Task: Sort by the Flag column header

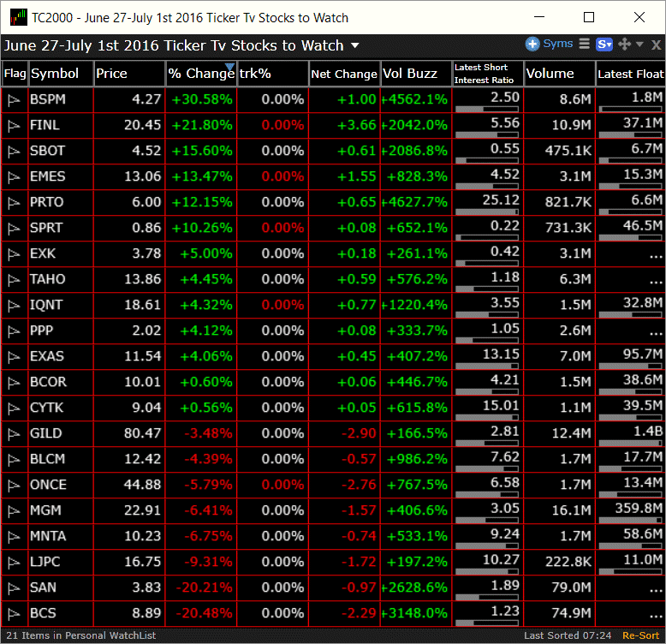Action: pyautogui.click(x=15, y=74)
